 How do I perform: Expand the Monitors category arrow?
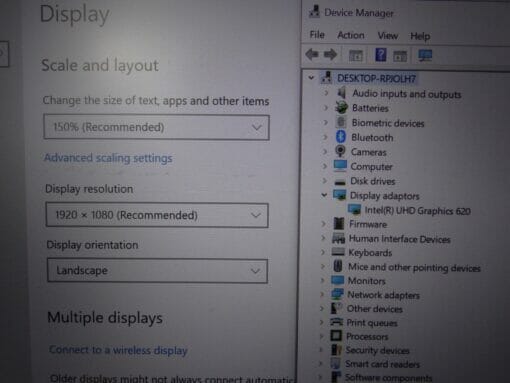point(322,280)
